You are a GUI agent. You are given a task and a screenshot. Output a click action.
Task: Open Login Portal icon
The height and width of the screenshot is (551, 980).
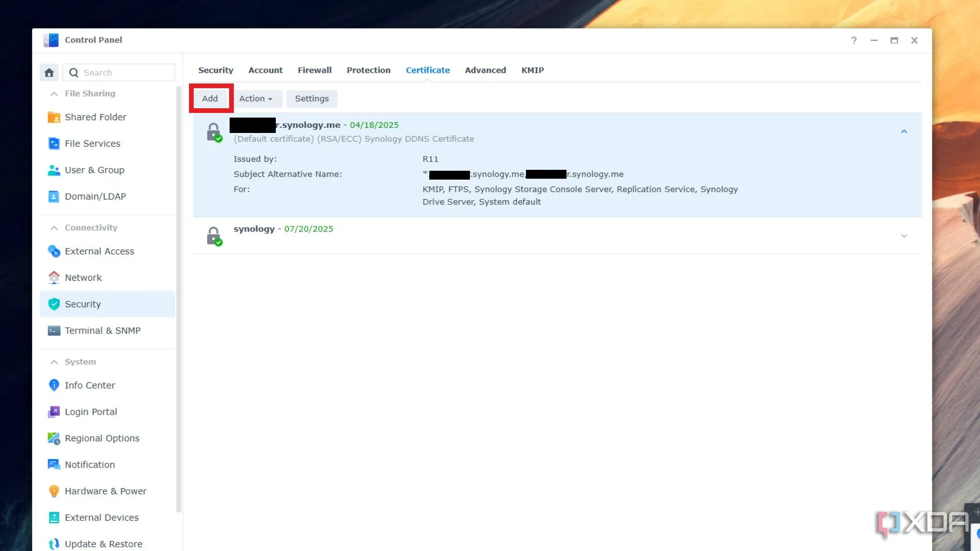click(54, 412)
